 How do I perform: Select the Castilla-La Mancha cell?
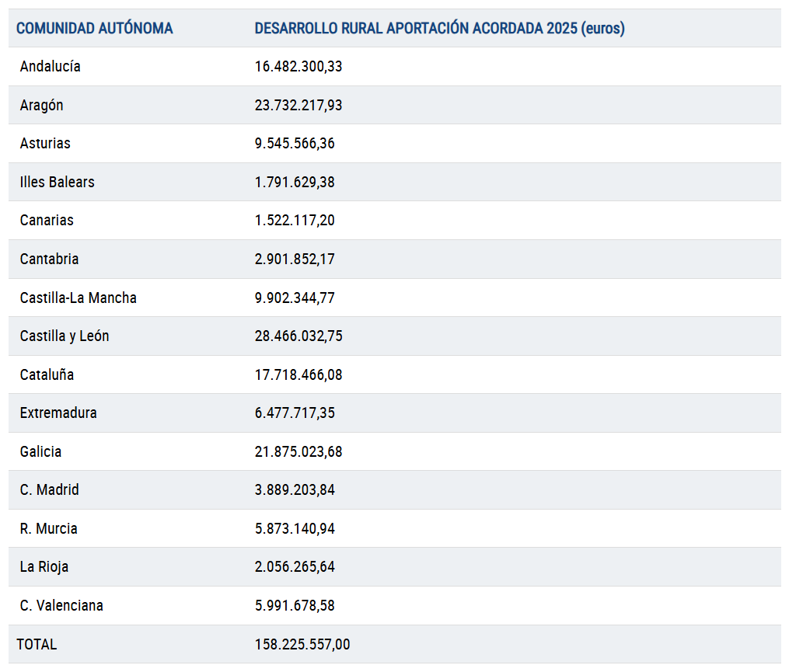pos(79,298)
